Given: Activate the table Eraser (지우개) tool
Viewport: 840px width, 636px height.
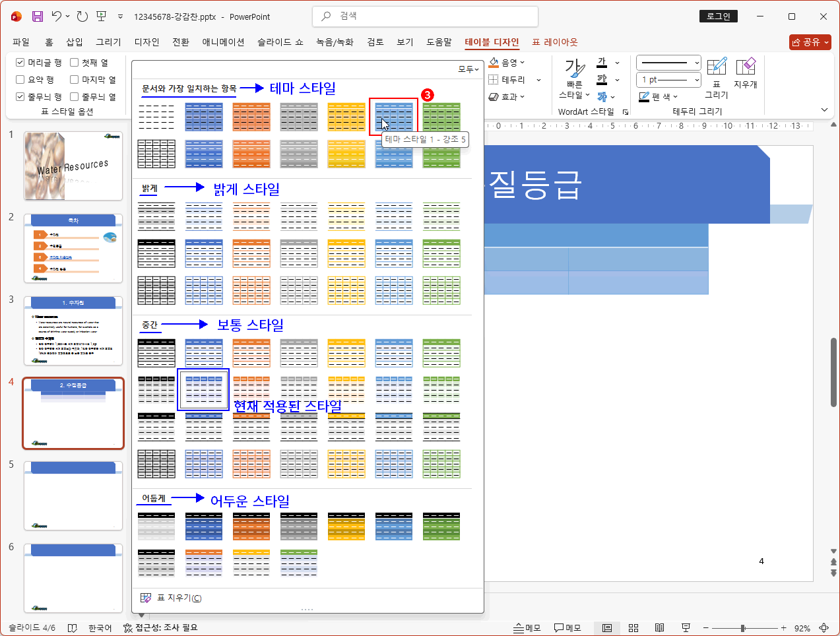Looking at the screenshot, I should click(x=745, y=73).
